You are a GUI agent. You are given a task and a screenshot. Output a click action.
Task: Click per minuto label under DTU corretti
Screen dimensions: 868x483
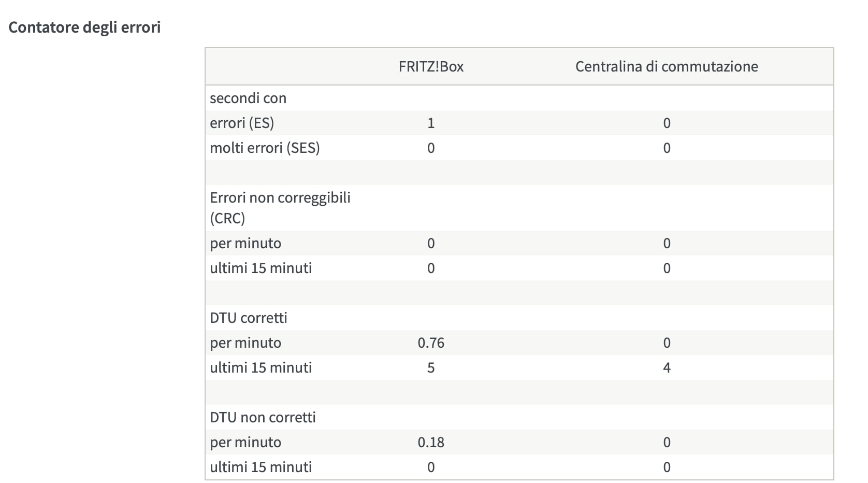(245, 343)
